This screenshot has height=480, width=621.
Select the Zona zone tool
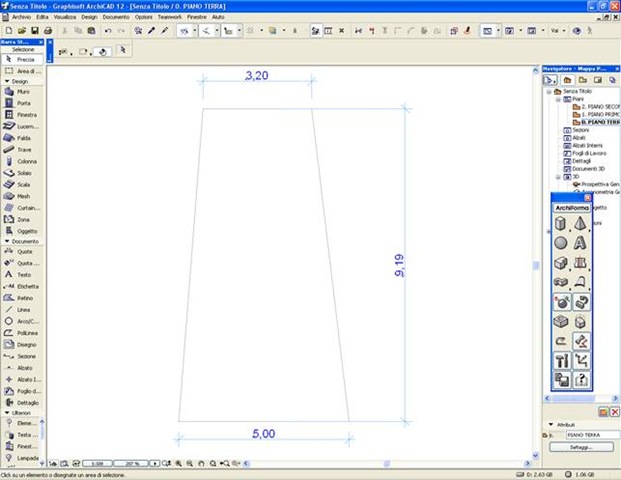23,219
